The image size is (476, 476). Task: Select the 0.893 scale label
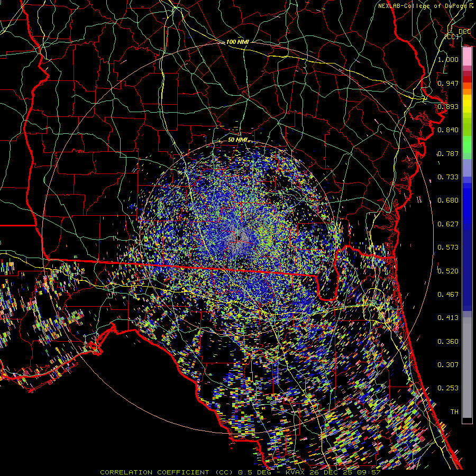[x=448, y=106]
